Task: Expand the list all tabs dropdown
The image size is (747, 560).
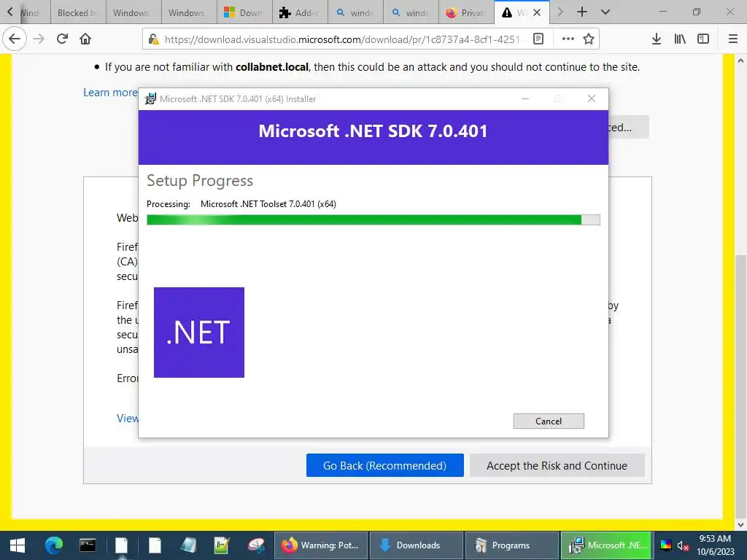Action: (605, 12)
